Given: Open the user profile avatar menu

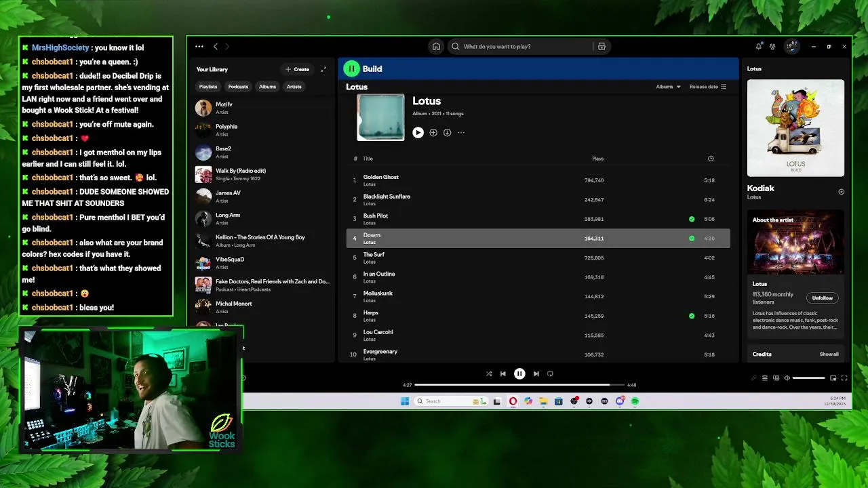Looking at the screenshot, I should (x=791, y=47).
